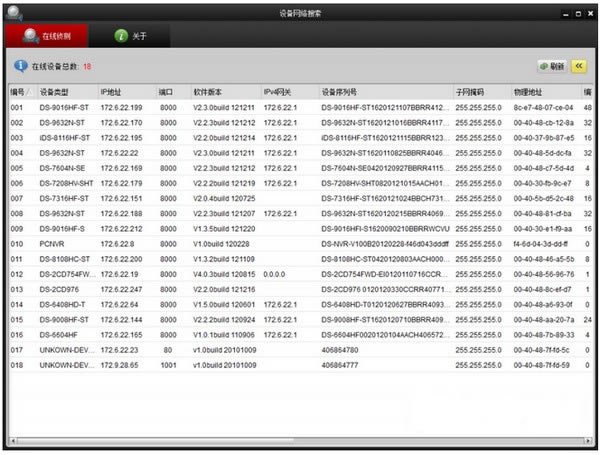
Task: Click IP 172.6.22.22 in row 004
Action: [x=119, y=153]
